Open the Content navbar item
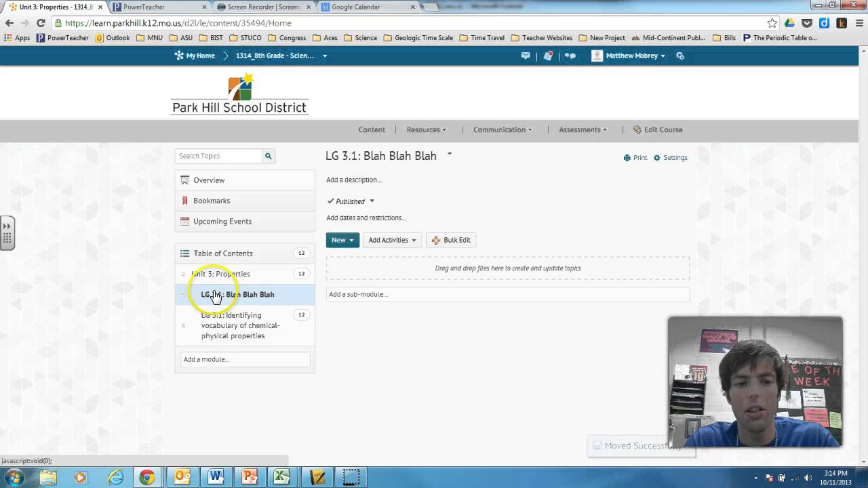The image size is (868, 488). tap(372, 129)
